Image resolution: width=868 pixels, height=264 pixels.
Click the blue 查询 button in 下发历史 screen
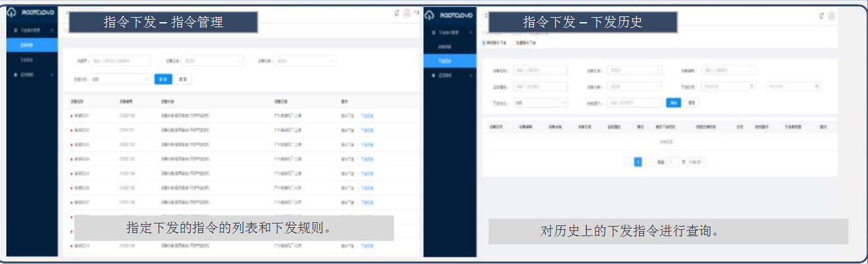click(x=674, y=102)
